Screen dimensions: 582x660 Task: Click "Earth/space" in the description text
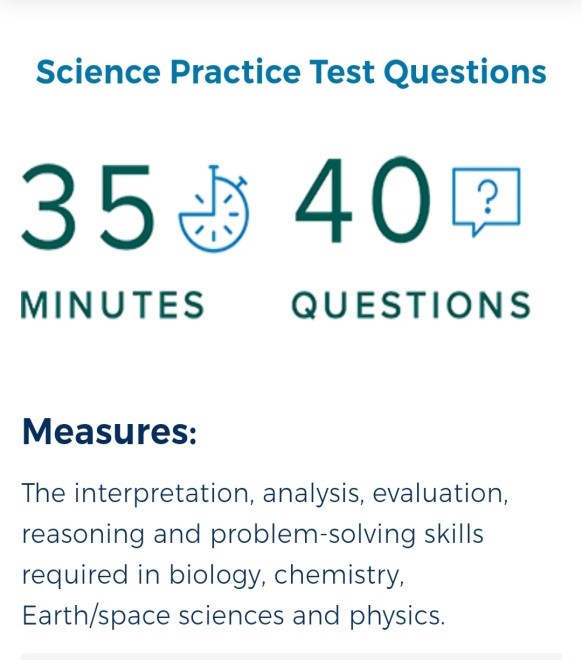tap(96, 616)
